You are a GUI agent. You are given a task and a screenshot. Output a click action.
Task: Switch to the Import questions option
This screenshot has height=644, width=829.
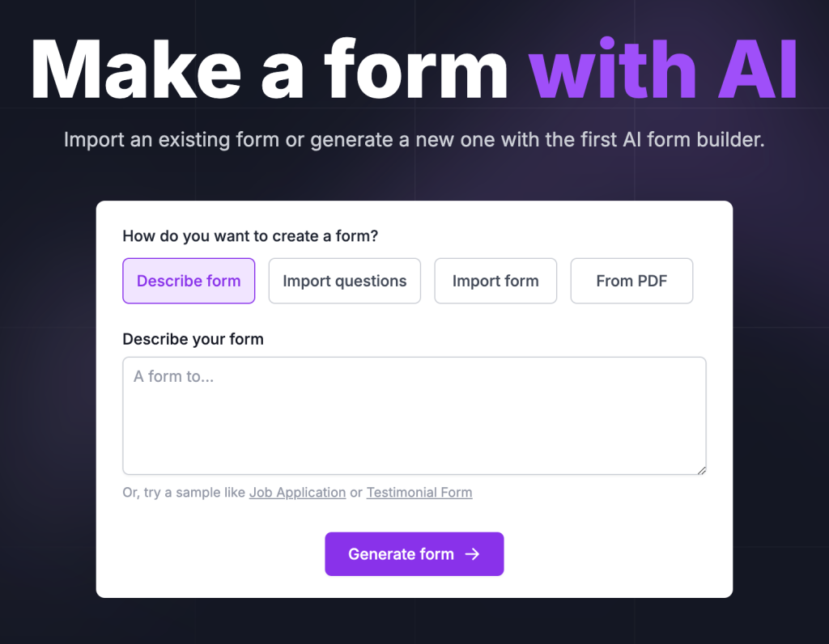[x=344, y=281]
